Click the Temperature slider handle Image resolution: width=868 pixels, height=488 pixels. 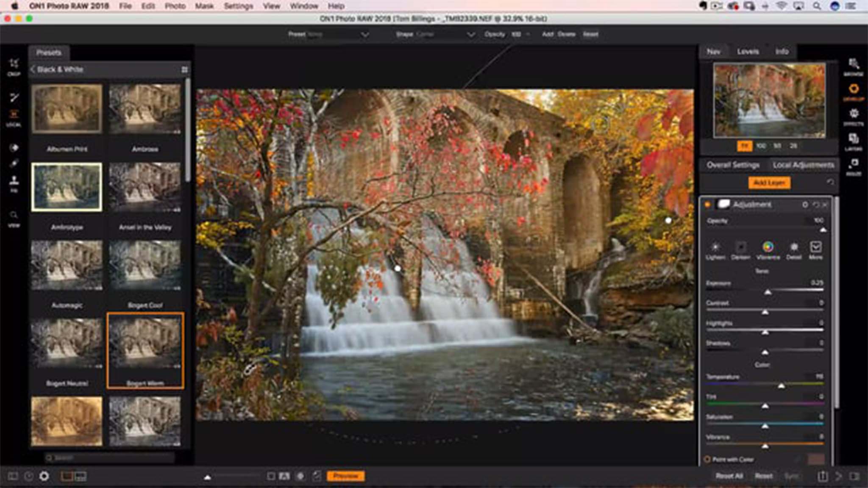pyautogui.click(x=781, y=385)
